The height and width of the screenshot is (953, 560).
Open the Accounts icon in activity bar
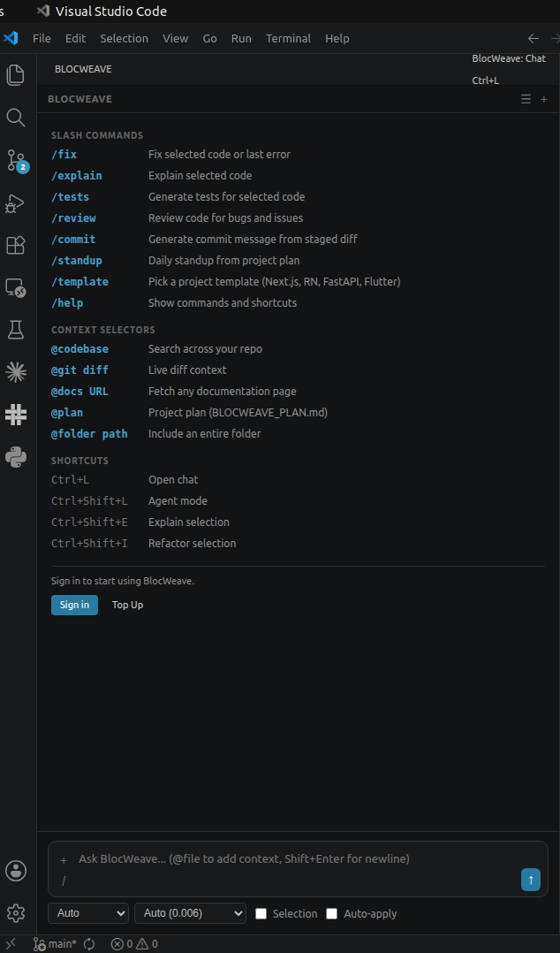16,870
